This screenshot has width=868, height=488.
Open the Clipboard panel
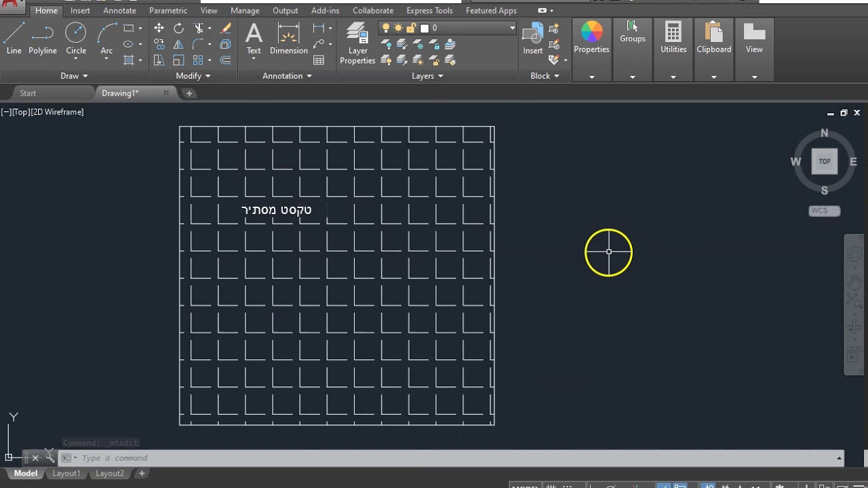(713, 38)
